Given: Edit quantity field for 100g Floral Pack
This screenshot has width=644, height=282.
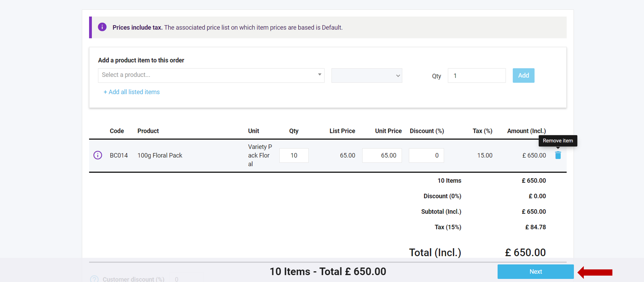Looking at the screenshot, I should click(x=294, y=155).
